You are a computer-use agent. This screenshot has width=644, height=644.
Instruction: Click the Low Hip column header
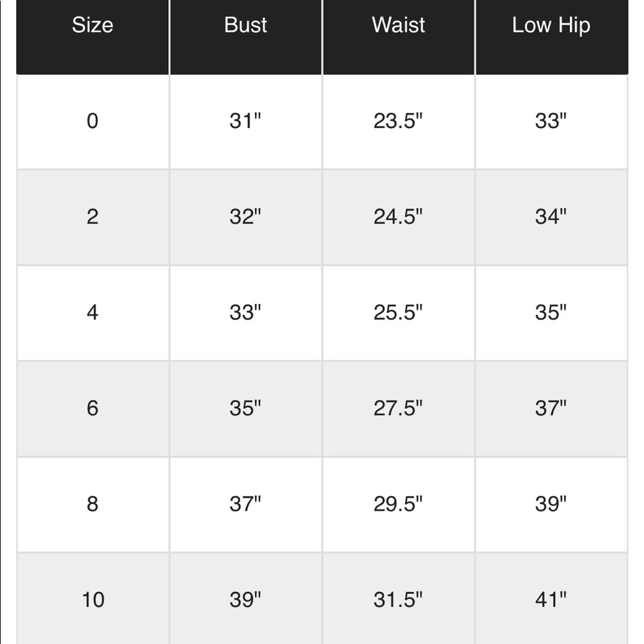[x=551, y=26]
